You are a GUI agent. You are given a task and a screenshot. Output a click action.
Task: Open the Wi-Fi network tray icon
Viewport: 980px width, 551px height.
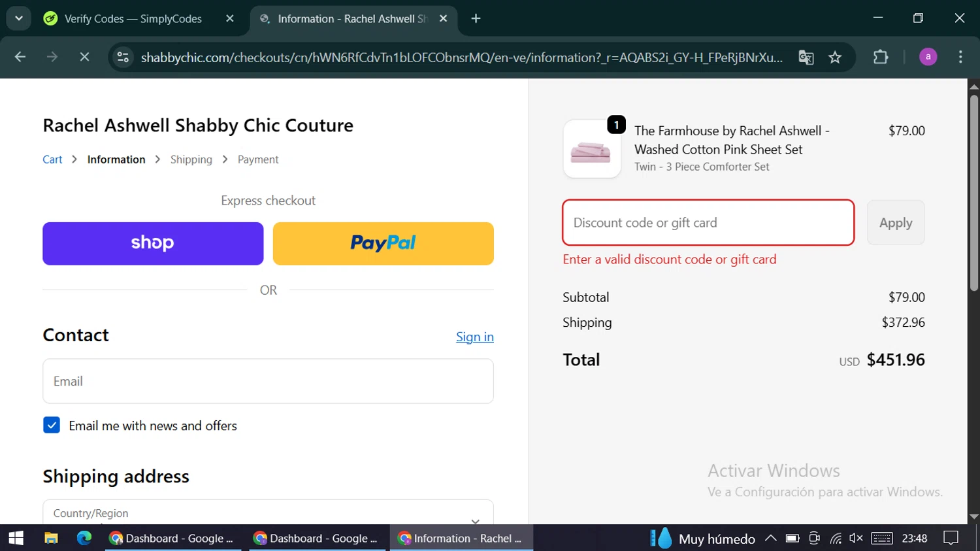coord(836,538)
